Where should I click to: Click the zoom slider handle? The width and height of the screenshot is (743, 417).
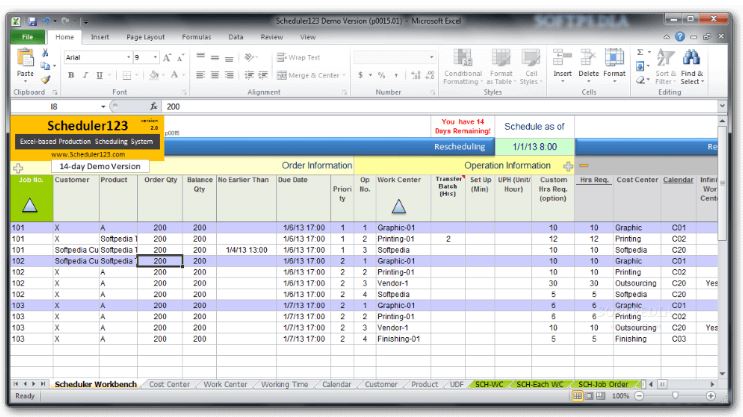(x=675, y=396)
